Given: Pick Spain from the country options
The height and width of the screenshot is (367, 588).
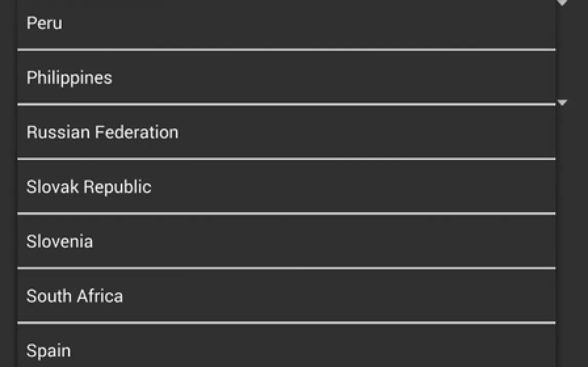Looking at the screenshot, I should click(x=286, y=346).
